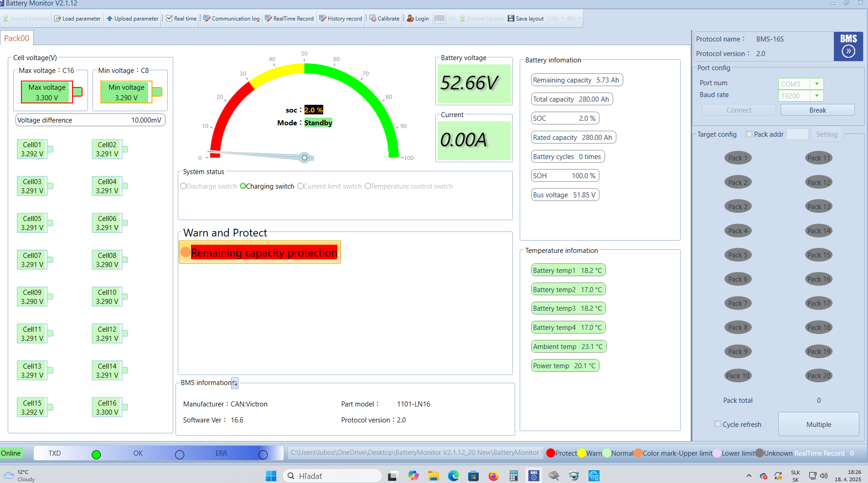
Task: Open History record from toolbar
Action: click(x=323, y=19)
